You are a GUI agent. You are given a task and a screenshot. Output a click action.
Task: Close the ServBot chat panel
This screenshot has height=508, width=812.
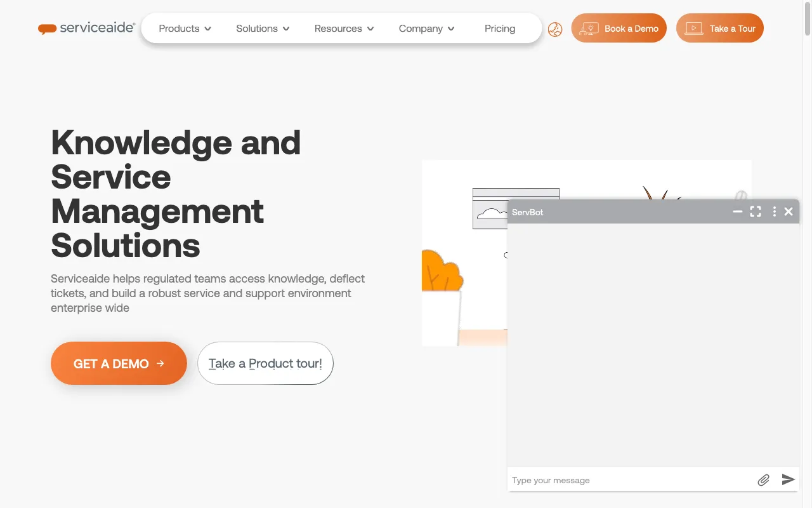[x=789, y=211]
